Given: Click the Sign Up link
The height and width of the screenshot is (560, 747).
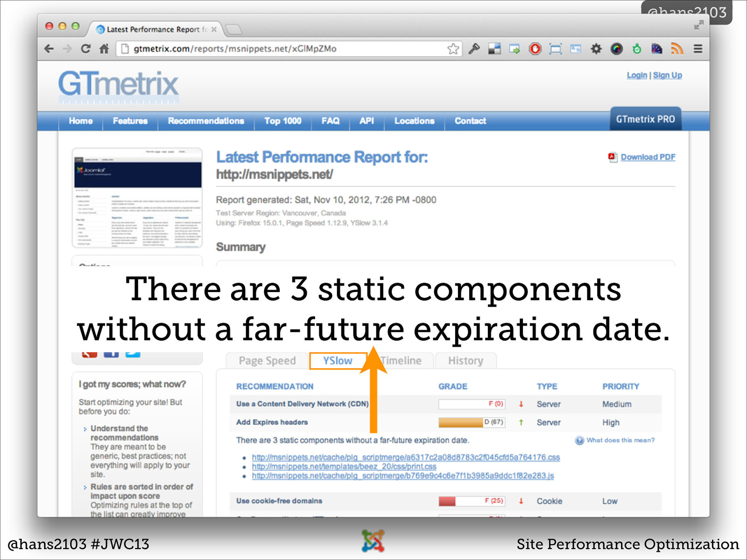Looking at the screenshot, I should pos(667,75).
